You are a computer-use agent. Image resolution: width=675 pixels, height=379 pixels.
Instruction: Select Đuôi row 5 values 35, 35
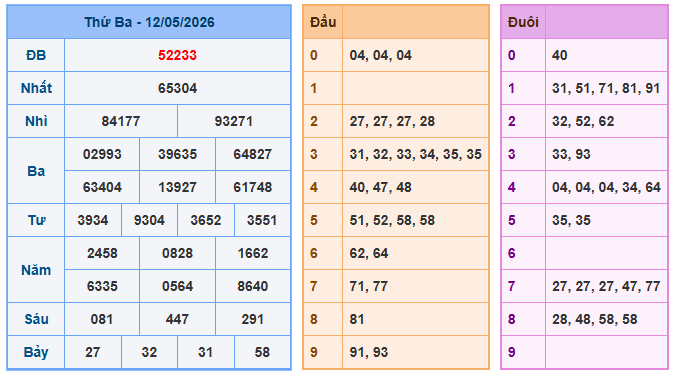pyautogui.click(x=571, y=221)
